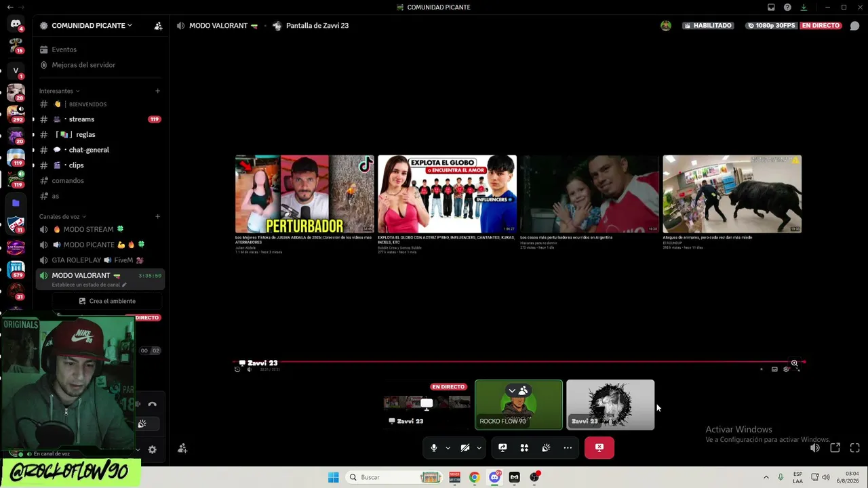868x488 pixels.
Task: Collapse the Interesantes channel category
Action: pos(59,91)
